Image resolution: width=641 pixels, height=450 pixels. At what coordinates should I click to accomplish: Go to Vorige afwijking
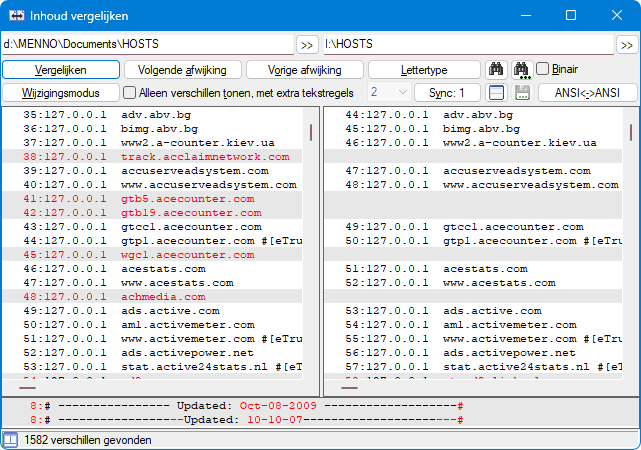pyautogui.click(x=305, y=70)
